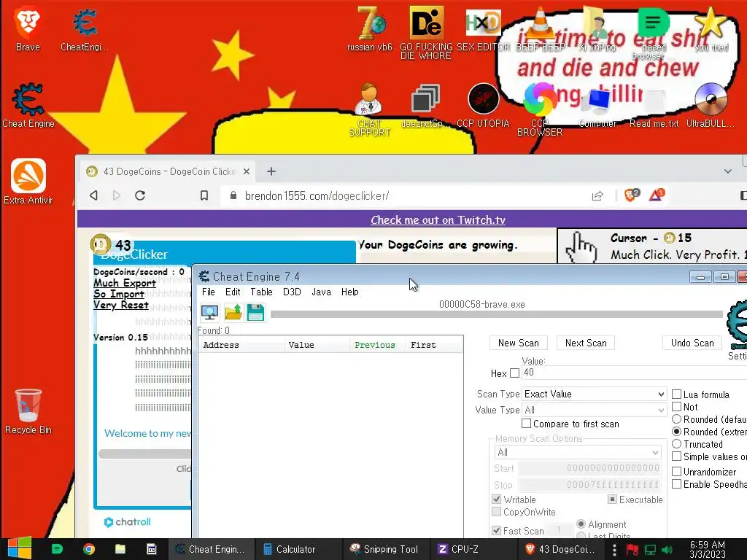Click the scan Value input field
Viewport: 747px width, 560px height.
[x=634, y=373]
